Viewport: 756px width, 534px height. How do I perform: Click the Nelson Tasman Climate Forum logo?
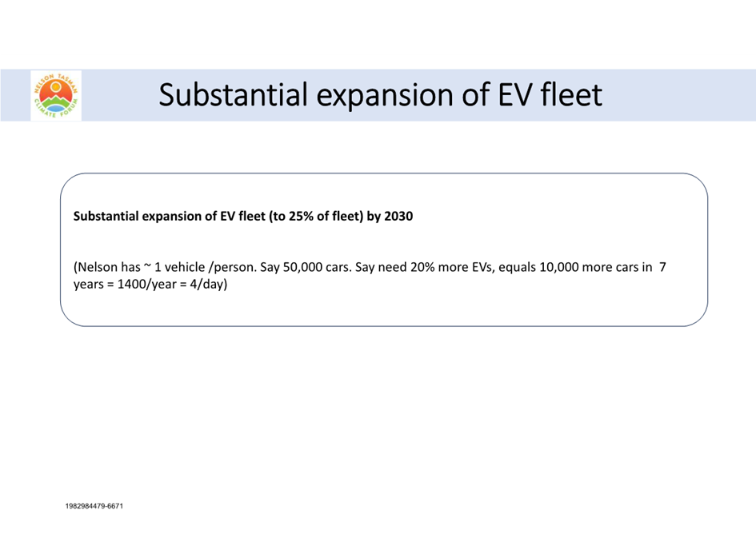coord(56,95)
